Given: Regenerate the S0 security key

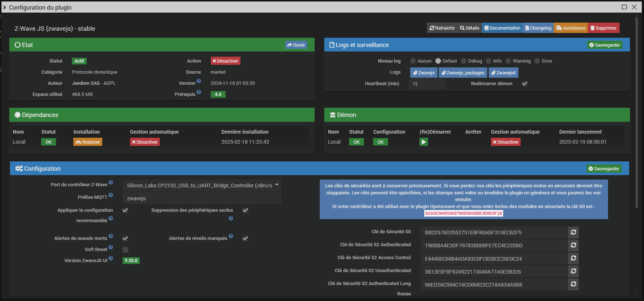Looking at the screenshot, I should coord(573,232).
